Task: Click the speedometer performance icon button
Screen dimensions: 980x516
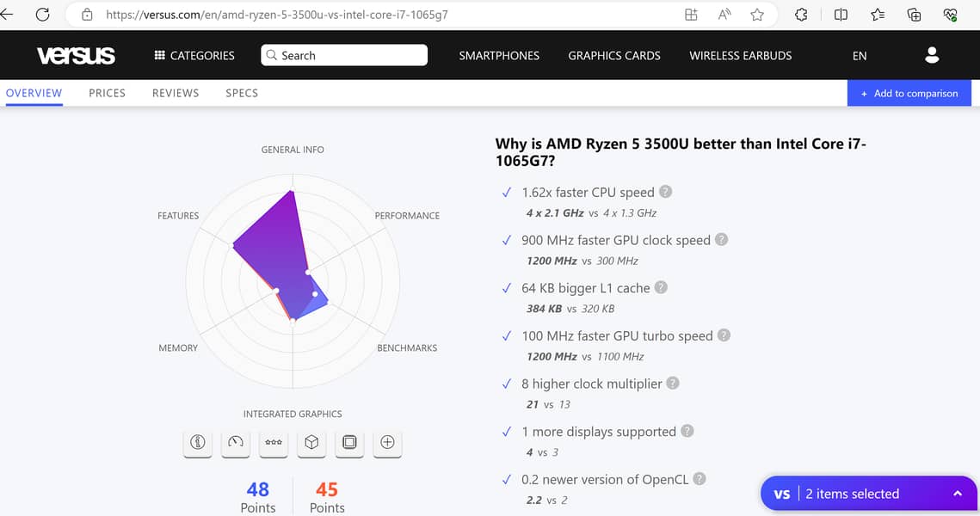Action: click(236, 442)
